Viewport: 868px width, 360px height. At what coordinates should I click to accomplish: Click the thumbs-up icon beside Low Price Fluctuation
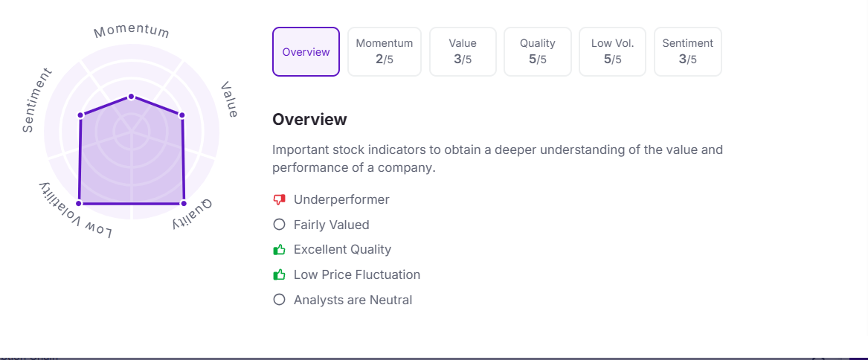click(280, 275)
